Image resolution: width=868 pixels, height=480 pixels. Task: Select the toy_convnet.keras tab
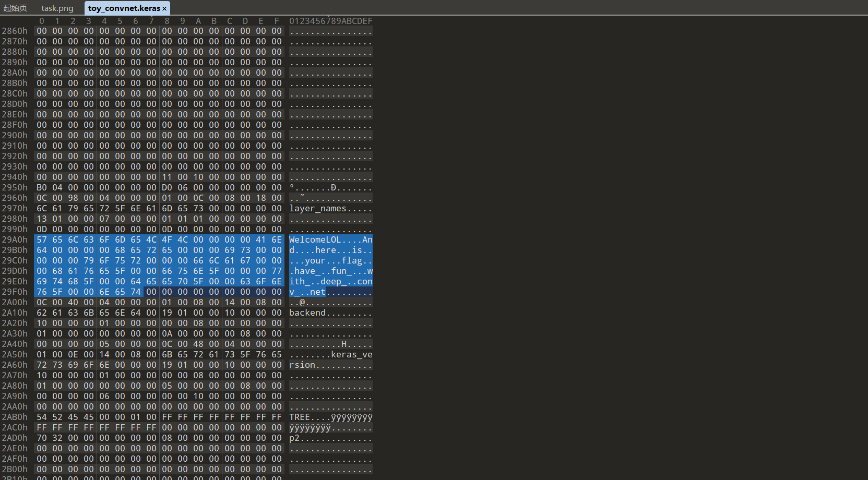tap(124, 8)
